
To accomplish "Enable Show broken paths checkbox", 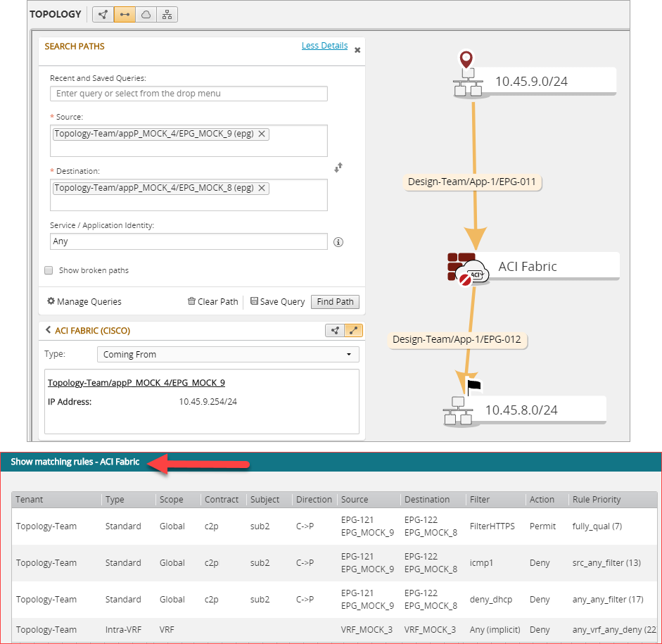I will point(49,270).
